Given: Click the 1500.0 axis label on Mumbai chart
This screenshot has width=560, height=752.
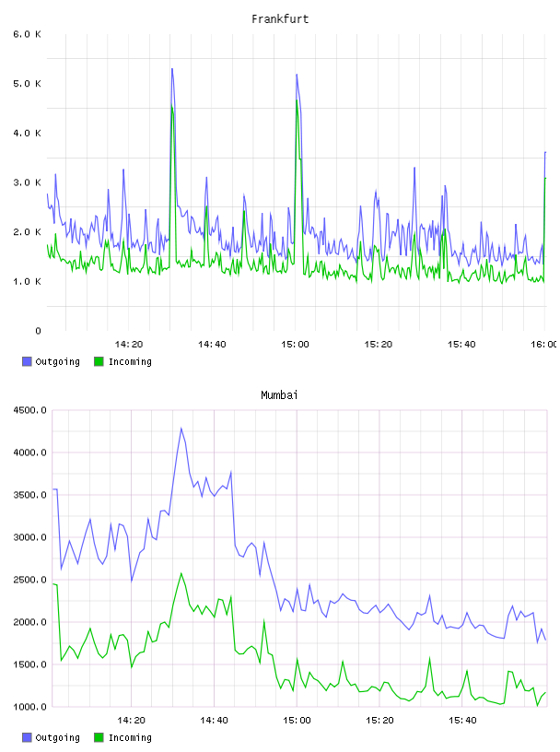Looking at the screenshot, I should (x=29, y=664).
